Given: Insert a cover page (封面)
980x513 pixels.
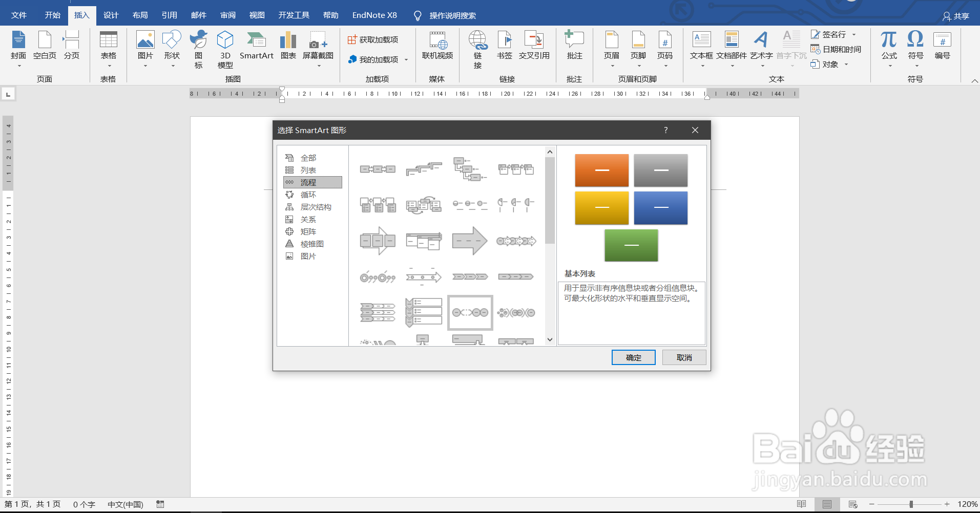Looking at the screenshot, I should click(x=18, y=49).
